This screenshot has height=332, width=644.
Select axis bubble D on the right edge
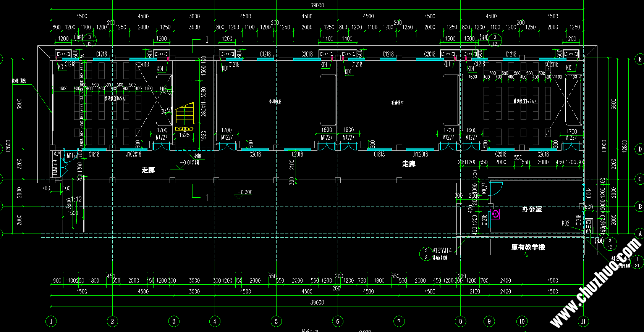pyautogui.click(x=640, y=149)
